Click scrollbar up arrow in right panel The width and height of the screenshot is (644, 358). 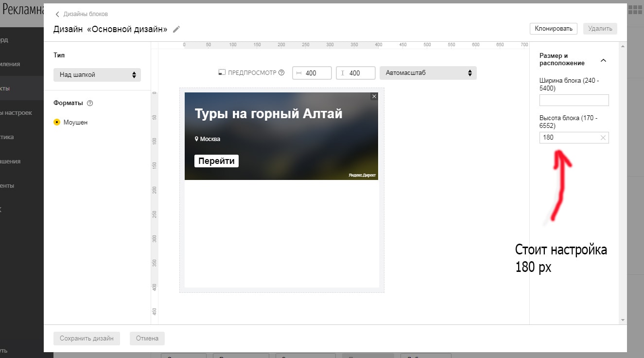click(x=623, y=46)
